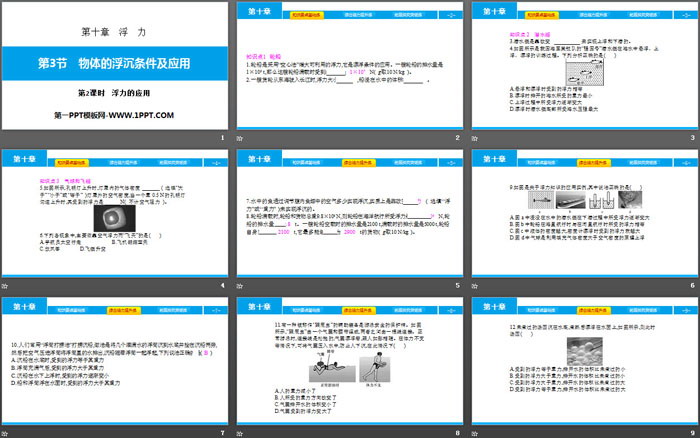Click slide number label 9
The width and height of the screenshot is (700, 438).
tap(692, 433)
